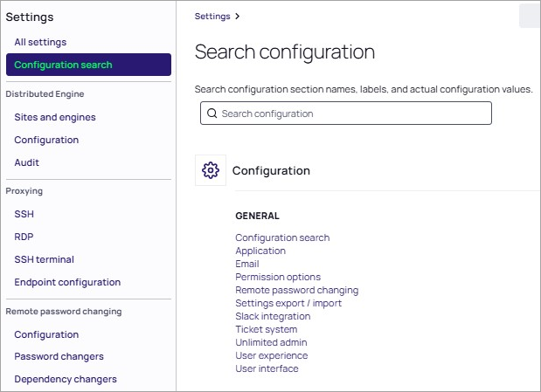Open Password changers page

click(59, 356)
